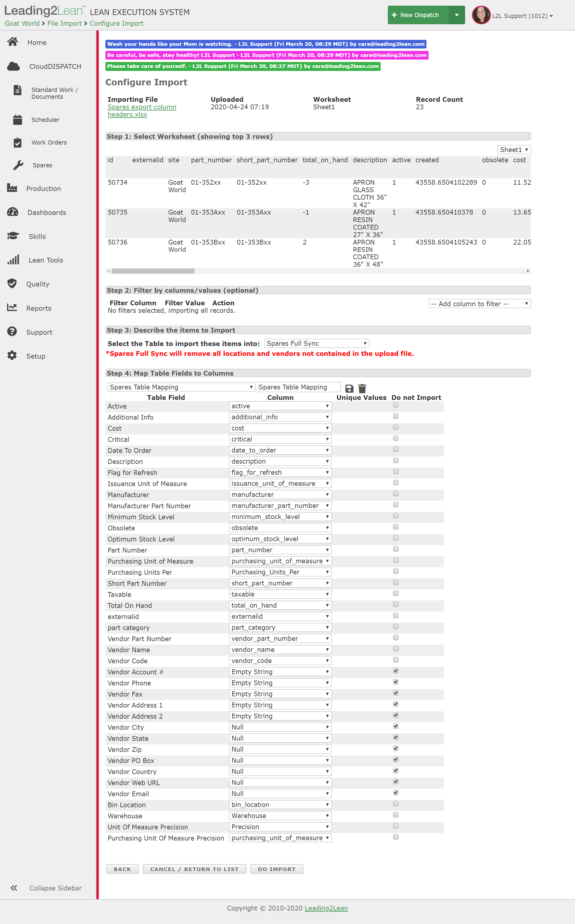Open the Setup gear icon
The height and width of the screenshot is (924, 575).
click(x=12, y=355)
